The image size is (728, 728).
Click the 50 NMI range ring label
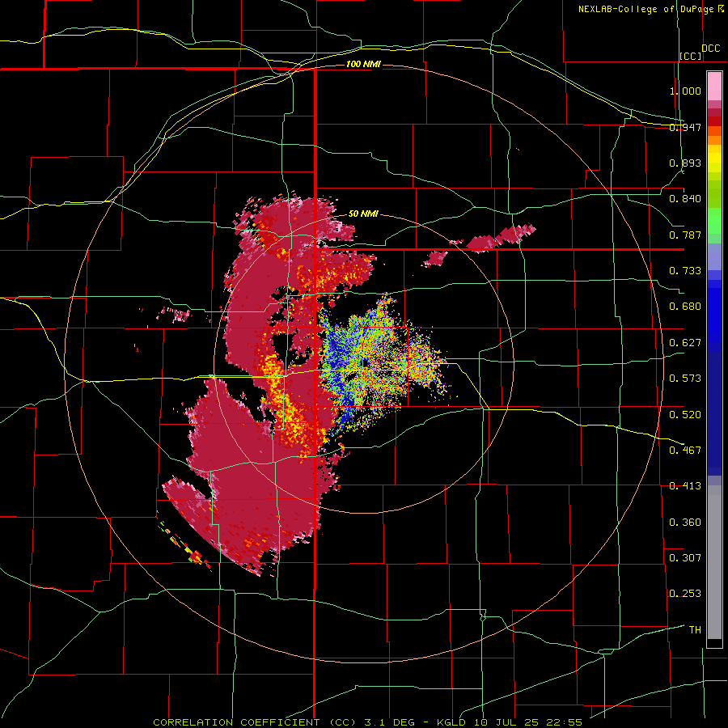coord(363,214)
